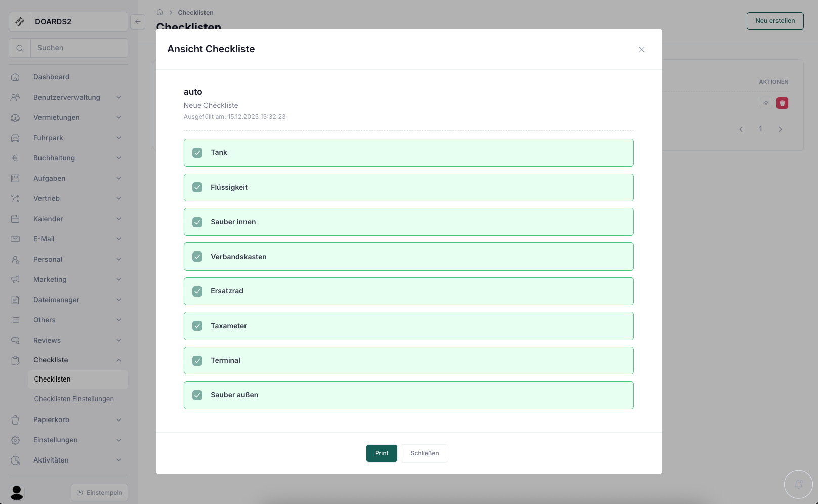Click the search magnifier icon
The height and width of the screenshot is (504, 818).
tap(20, 48)
